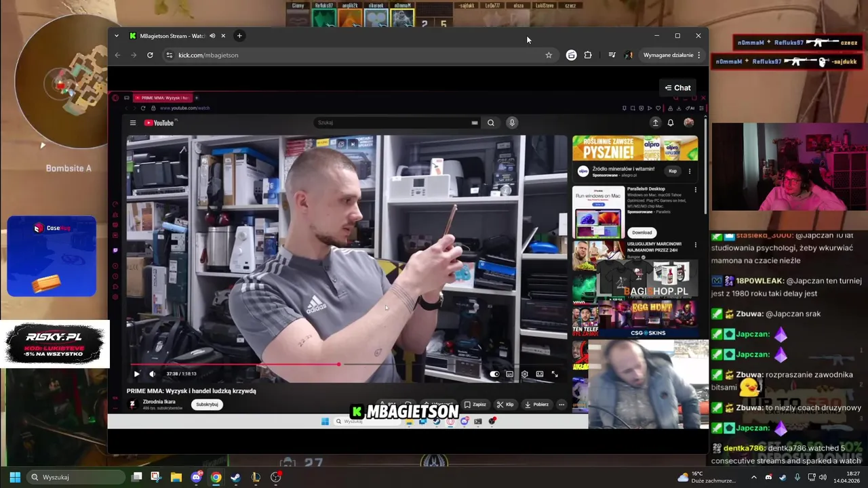The image size is (868, 488).
Task: Open more options for the Marcinowi video
Action: [x=695, y=245]
